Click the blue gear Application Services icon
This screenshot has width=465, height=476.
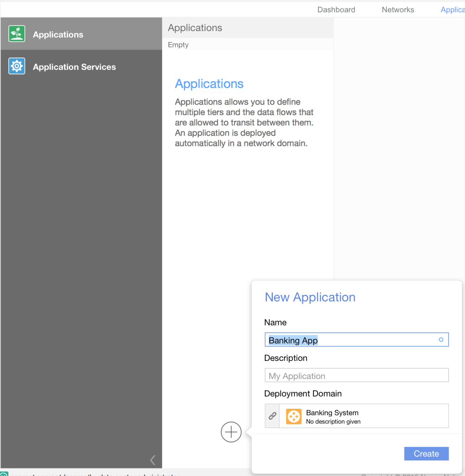(x=17, y=66)
